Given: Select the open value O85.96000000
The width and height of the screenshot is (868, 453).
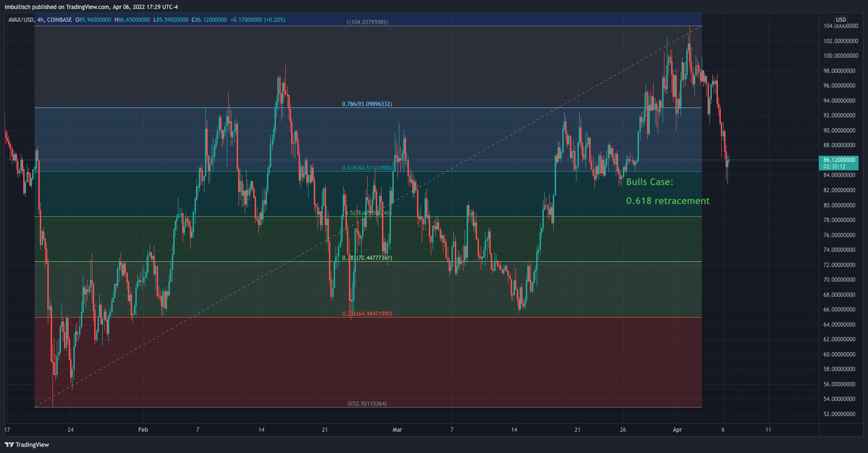Looking at the screenshot, I should [x=93, y=20].
